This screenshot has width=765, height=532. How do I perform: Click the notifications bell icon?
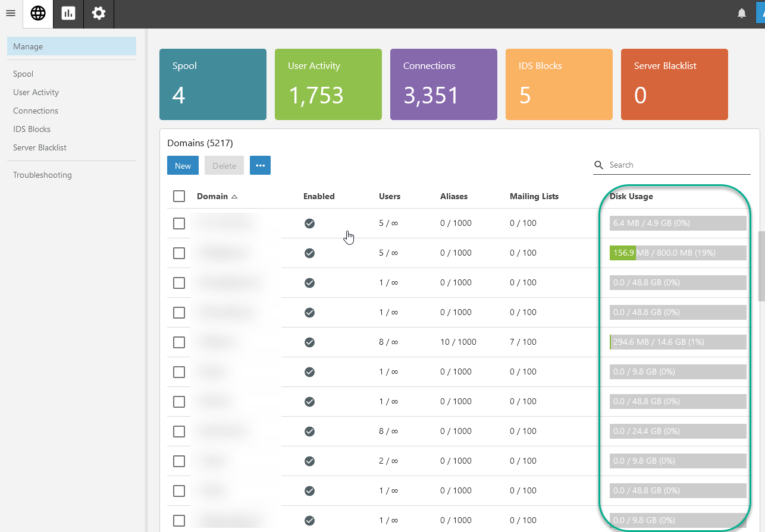click(x=742, y=14)
